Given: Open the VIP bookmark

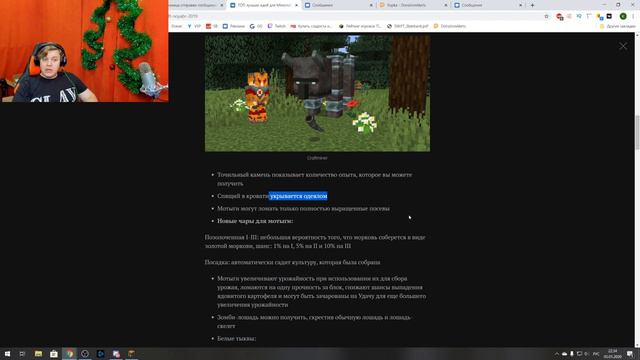Looking at the screenshot, I should point(194,26).
